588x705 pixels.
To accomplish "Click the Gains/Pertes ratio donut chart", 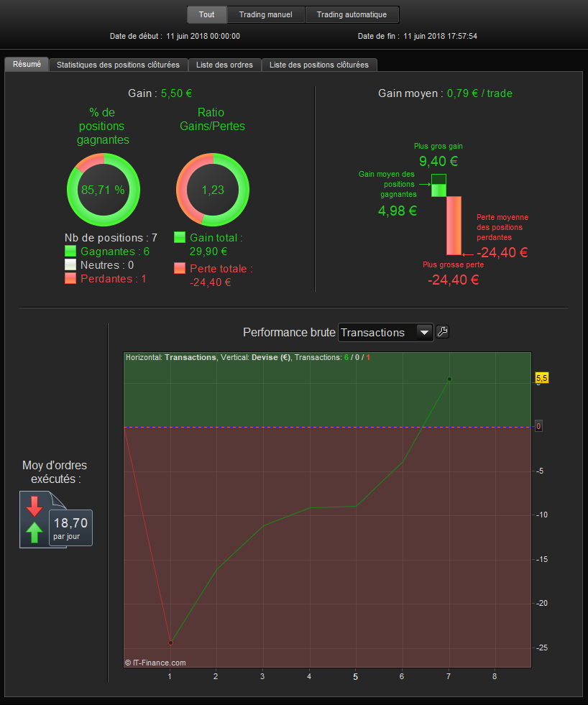I will tap(213, 190).
